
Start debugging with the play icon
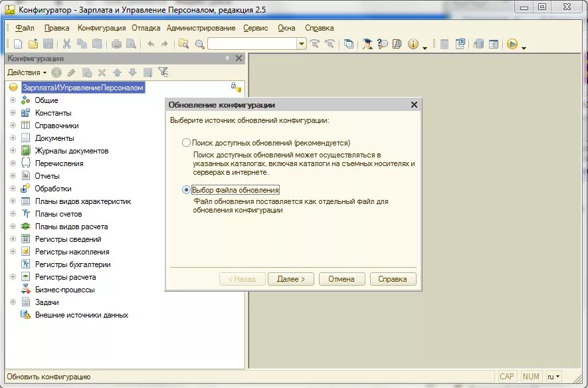click(512, 44)
